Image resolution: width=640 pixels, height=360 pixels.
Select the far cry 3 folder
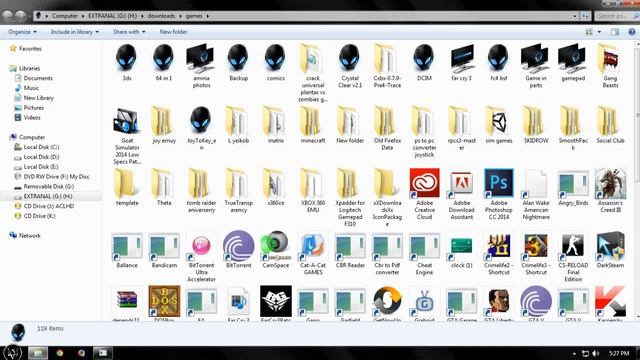[x=462, y=58]
